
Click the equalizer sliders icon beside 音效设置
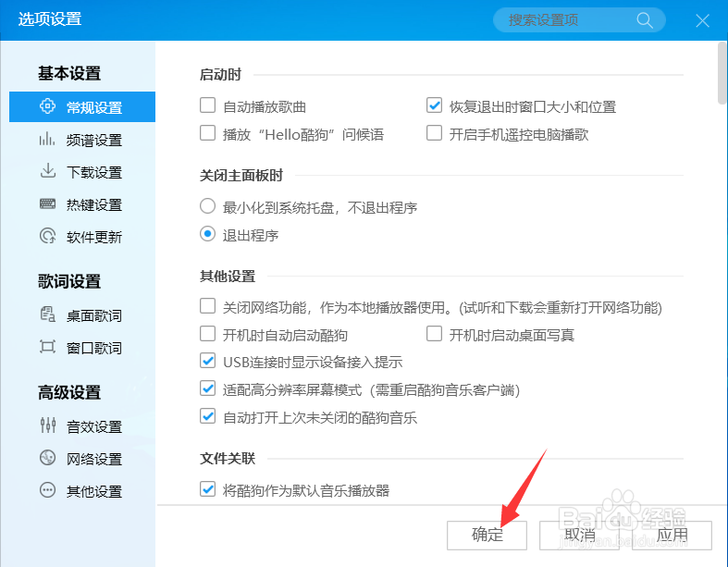coord(47,425)
